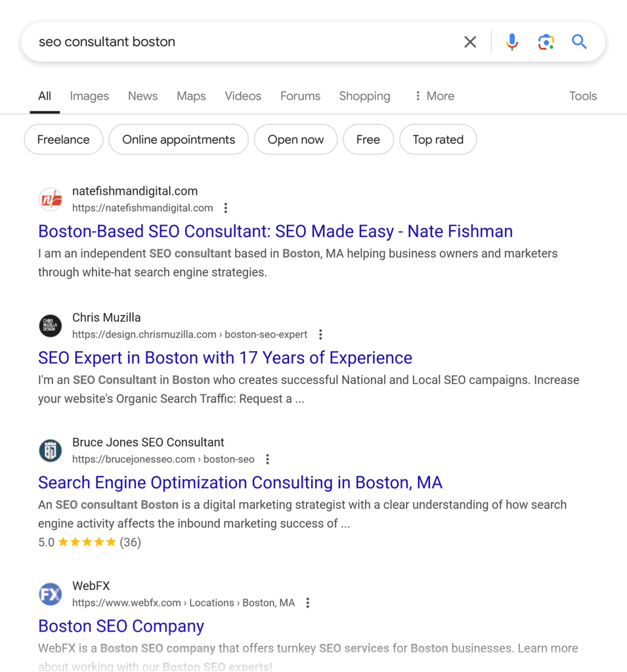Screen dimensions: 627x672
Task: Open Google Lens image search
Action: [x=546, y=41]
